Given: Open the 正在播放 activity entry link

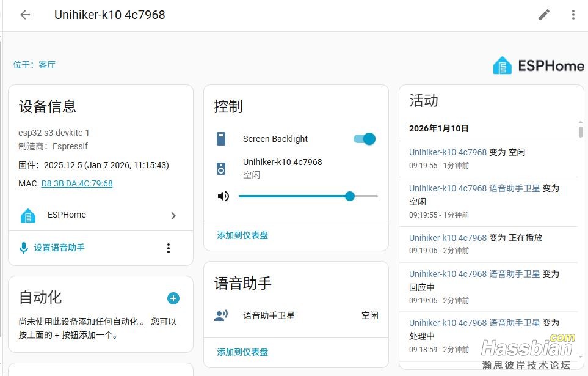Looking at the screenshot, I should 448,238.
